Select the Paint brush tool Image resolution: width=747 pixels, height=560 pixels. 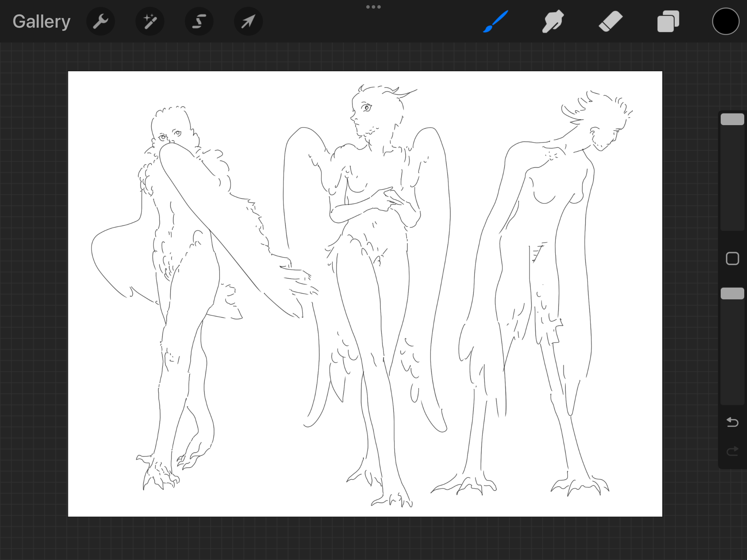click(496, 21)
